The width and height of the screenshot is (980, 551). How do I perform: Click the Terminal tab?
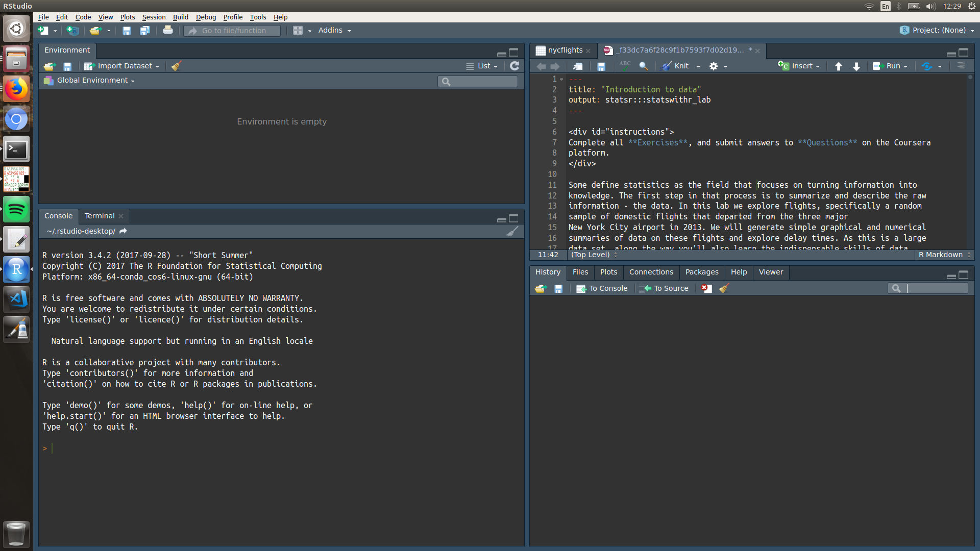pyautogui.click(x=99, y=215)
